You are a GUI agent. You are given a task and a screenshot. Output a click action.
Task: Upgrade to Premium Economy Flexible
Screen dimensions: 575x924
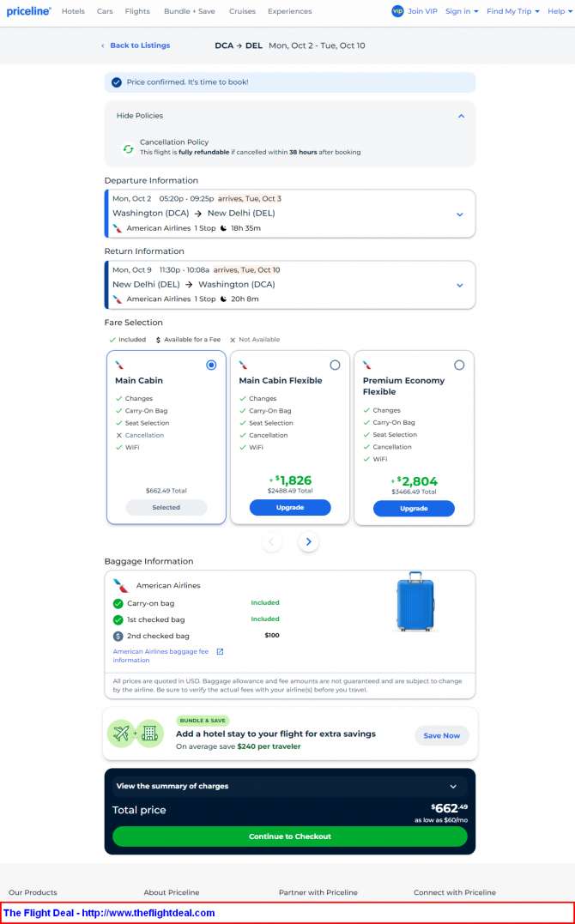(x=414, y=509)
